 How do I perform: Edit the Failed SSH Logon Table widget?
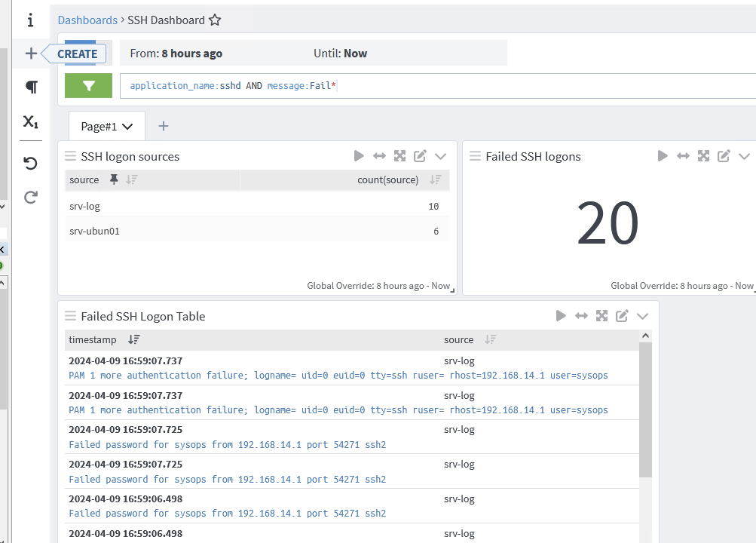(622, 316)
